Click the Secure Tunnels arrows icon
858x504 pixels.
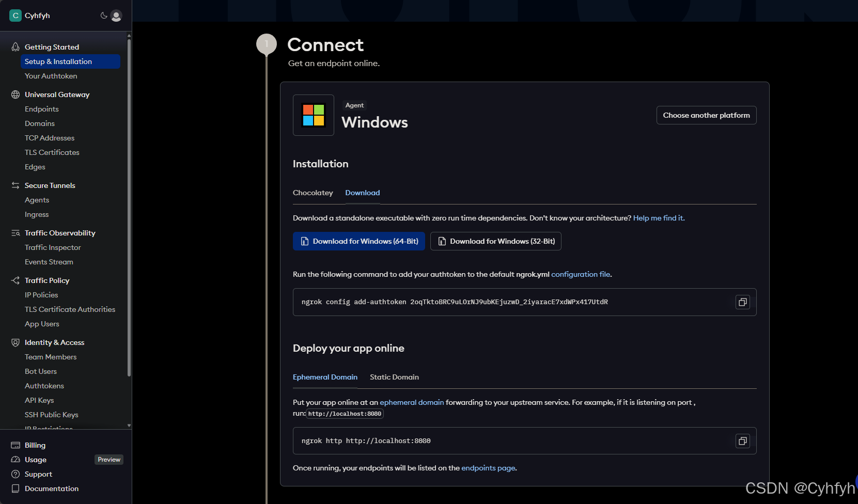[15, 185]
